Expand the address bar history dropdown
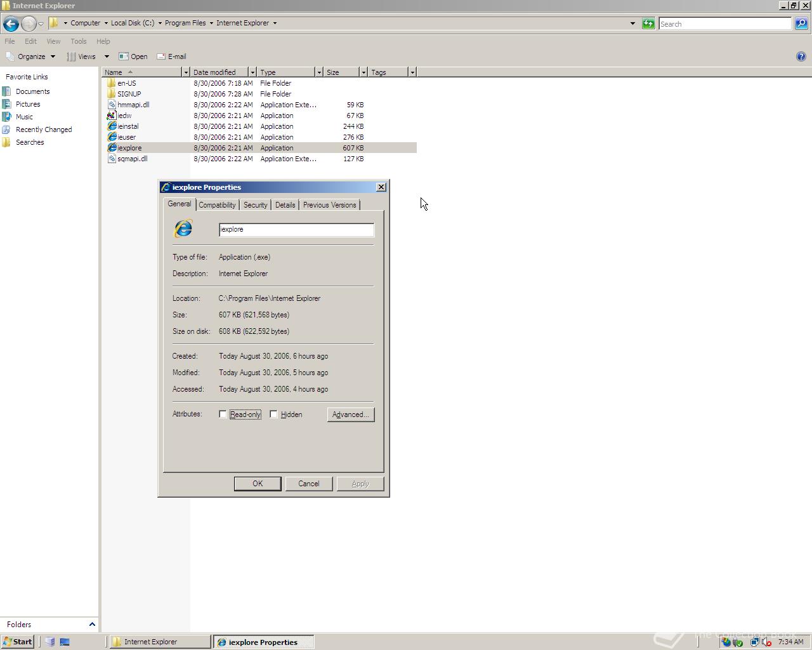The height and width of the screenshot is (650, 812). [x=632, y=23]
